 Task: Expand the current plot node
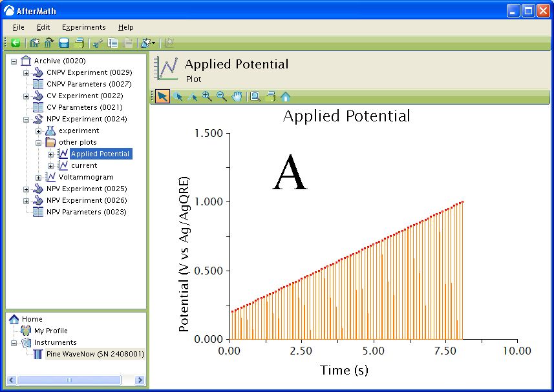click(51, 166)
